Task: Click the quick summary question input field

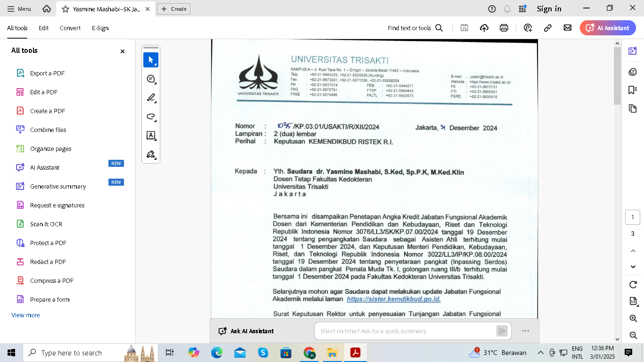Action: (405, 331)
